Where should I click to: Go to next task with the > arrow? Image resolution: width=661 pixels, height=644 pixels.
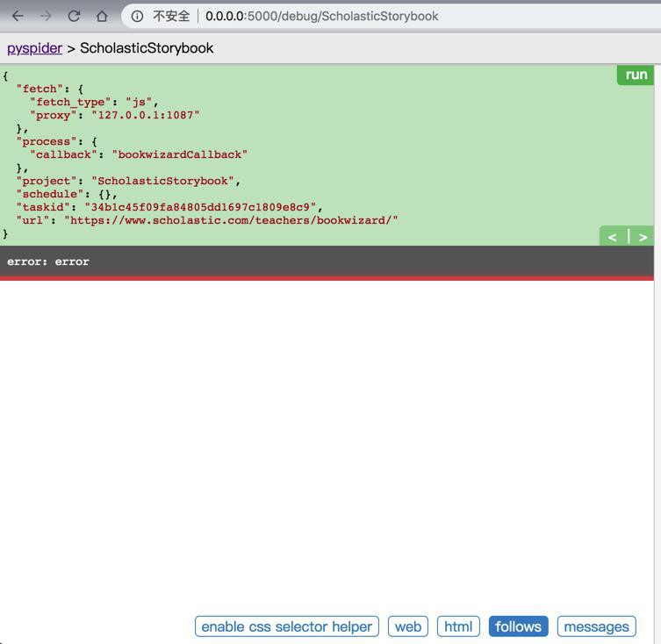643,237
